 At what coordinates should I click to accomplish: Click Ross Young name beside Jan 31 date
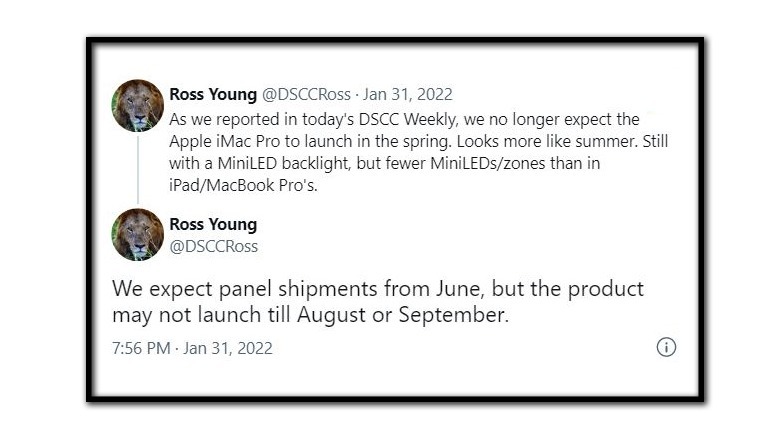coord(213,94)
